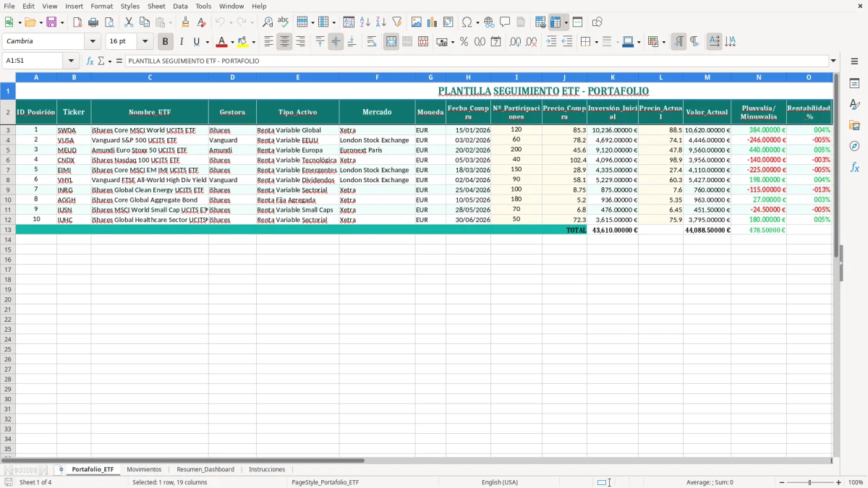Export directly as PDF
Screen dimensions: 868x488
click(x=77, y=22)
